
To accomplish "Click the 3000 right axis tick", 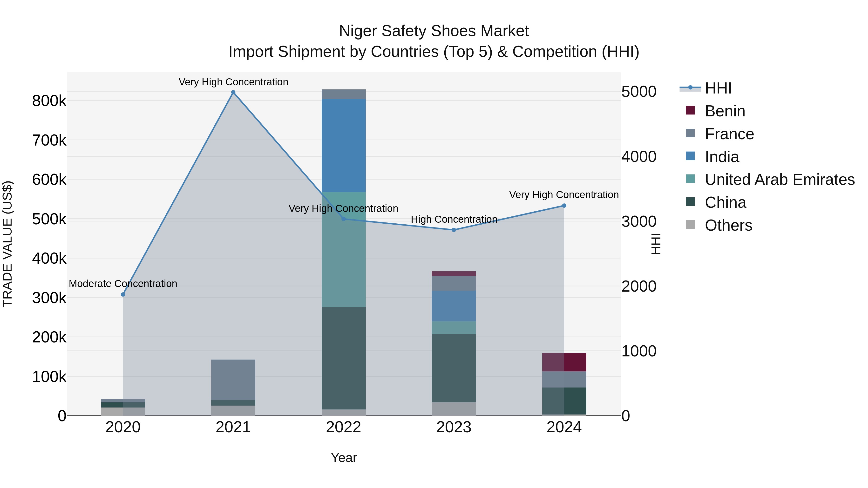I will coord(639,222).
